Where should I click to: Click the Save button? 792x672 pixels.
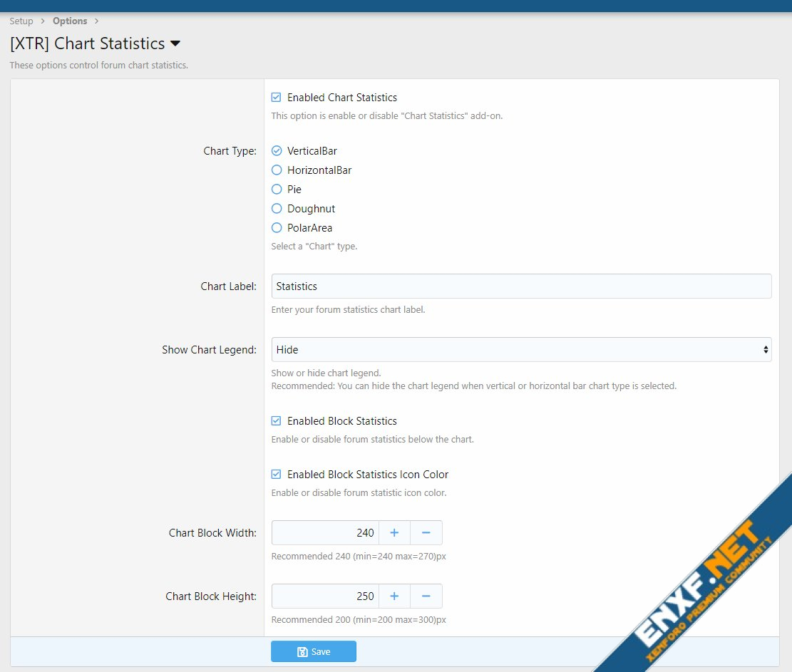click(313, 651)
